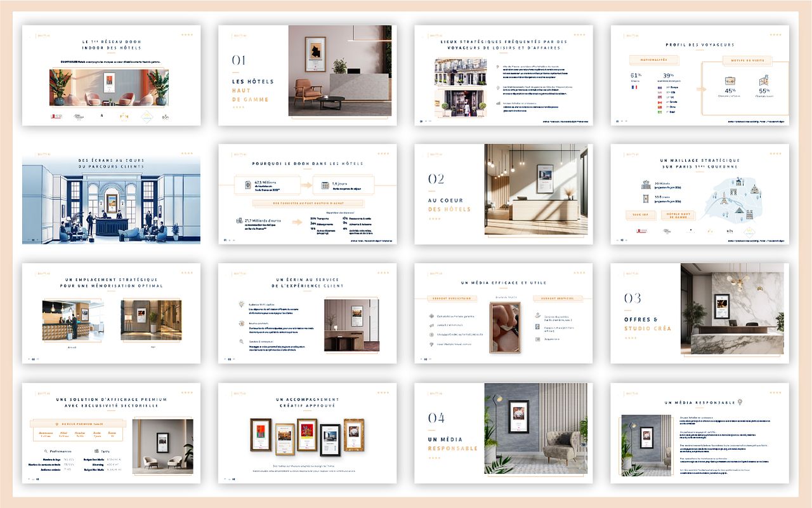Click the orange arrow pointing to Motifs de visite

pyautogui.click(x=701, y=89)
